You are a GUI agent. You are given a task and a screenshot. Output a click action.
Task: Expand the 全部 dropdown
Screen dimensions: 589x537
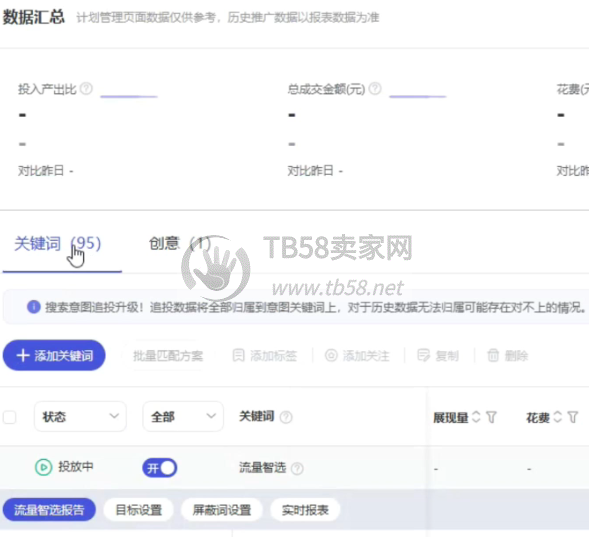[183, 416]
